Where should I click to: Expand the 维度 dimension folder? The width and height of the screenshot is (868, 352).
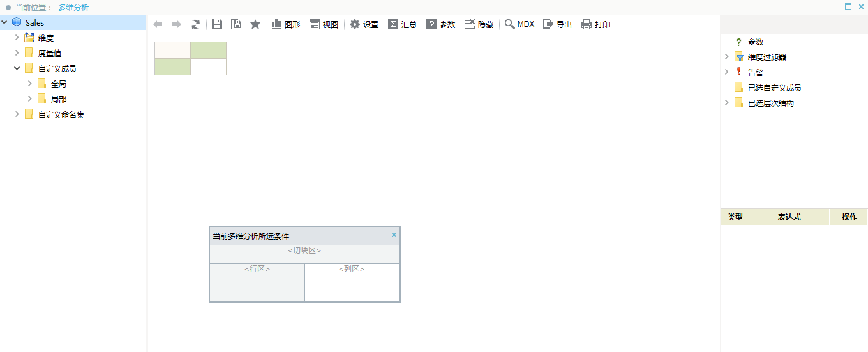coord(17,38)
